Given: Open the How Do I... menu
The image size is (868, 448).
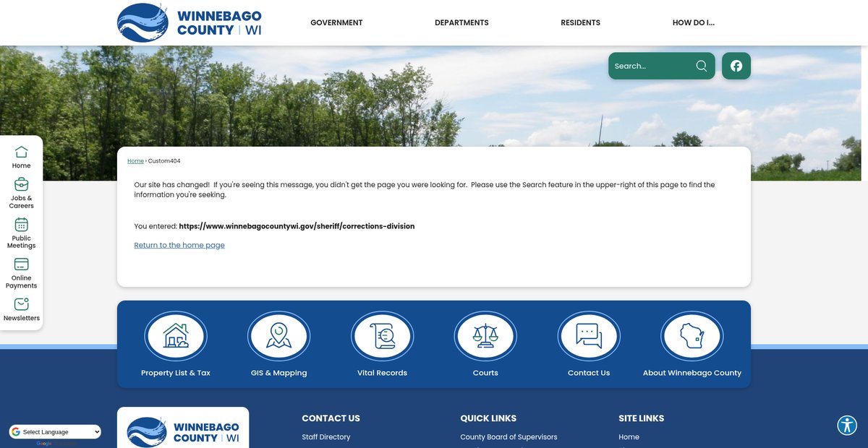Looking at the screenshot, I should 693,22.
